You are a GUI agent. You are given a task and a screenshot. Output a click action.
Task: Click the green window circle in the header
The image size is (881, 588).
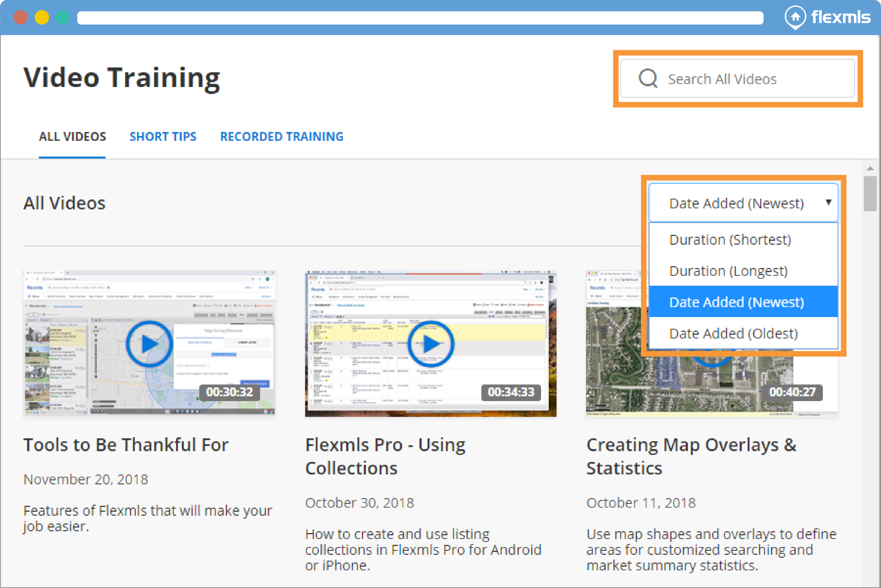[x=63, y=18]
